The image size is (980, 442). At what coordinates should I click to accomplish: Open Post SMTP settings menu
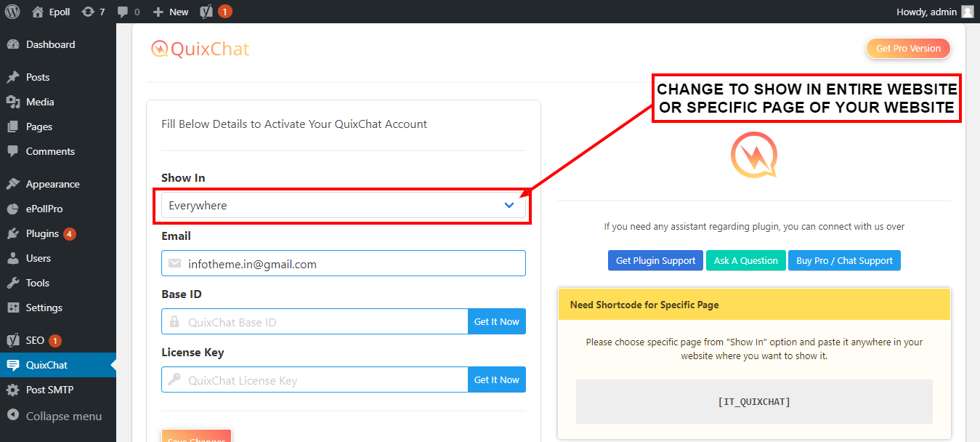49,390
